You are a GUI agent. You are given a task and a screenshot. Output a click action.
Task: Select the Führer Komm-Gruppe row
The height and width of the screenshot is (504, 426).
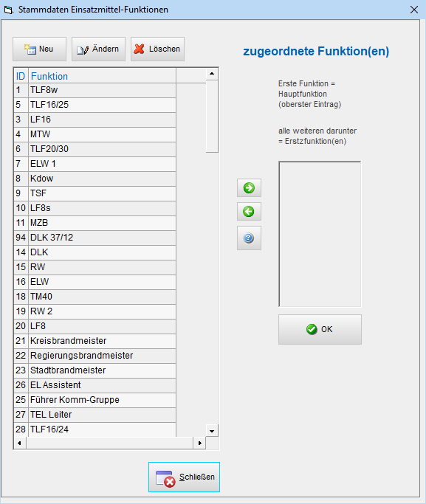tap(95, 400)
